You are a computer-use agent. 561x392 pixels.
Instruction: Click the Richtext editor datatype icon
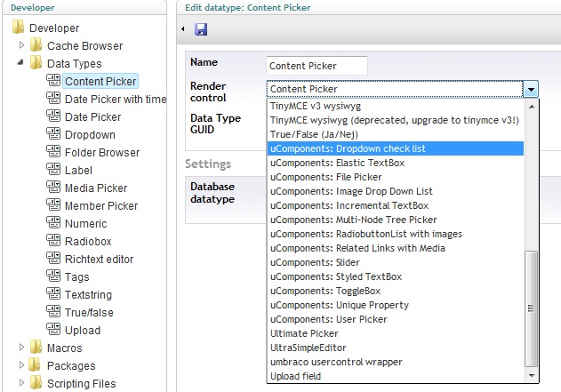coord(53,259)
